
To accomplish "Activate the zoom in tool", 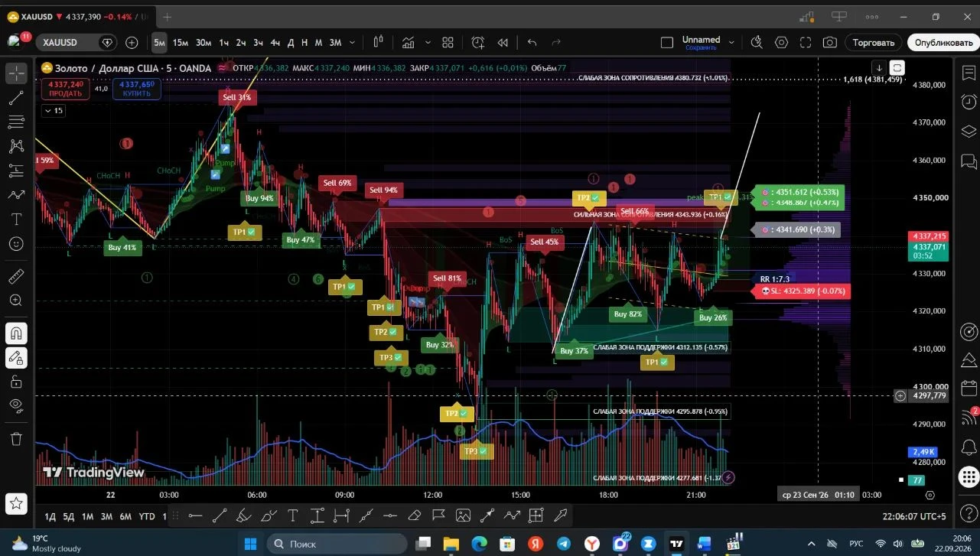I will 16,301.
